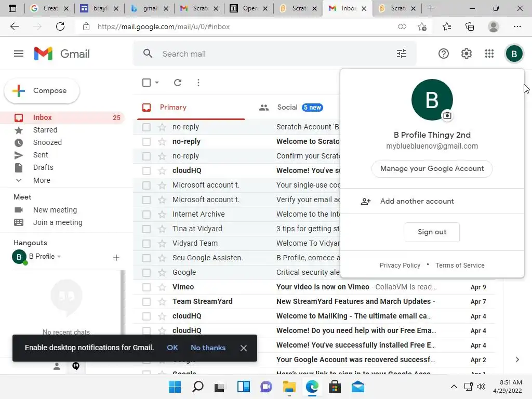Check the Google Critical security alert email
532x399 pixels.
pos(147,272)
